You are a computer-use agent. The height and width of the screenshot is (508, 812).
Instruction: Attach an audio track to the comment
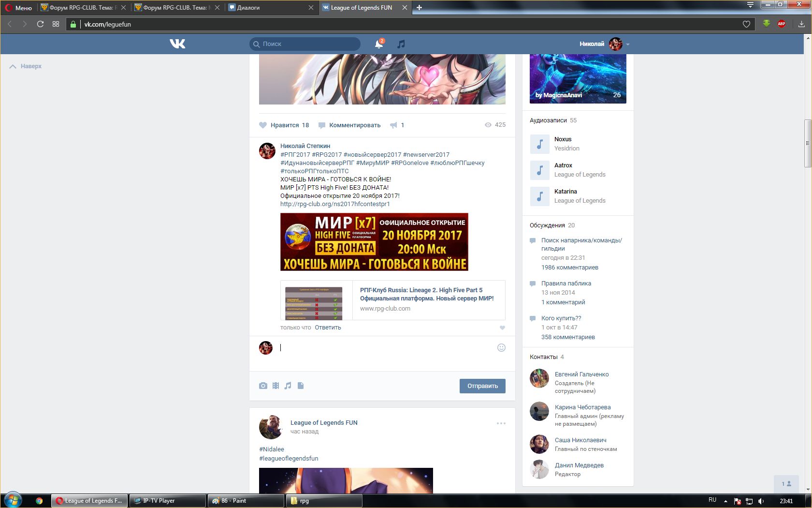click(288, 386)
